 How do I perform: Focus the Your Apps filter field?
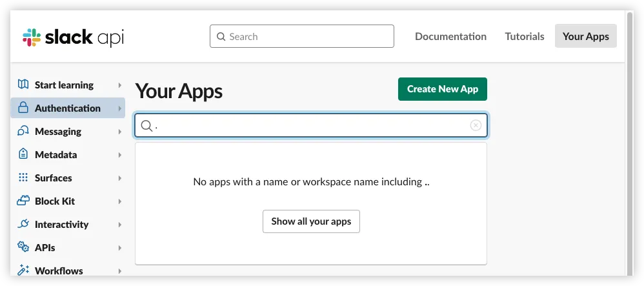(311, 125)
